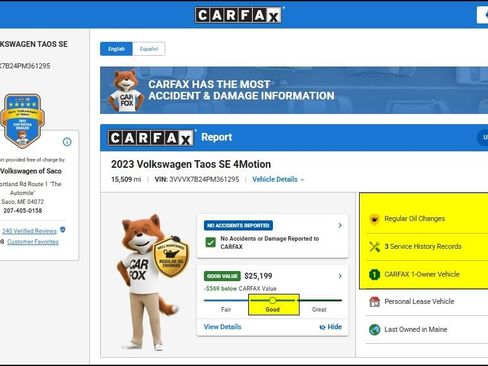Click the green 1-Owner badge icon
This screenshot has height=366, width=488.
(x=374, y=274)
